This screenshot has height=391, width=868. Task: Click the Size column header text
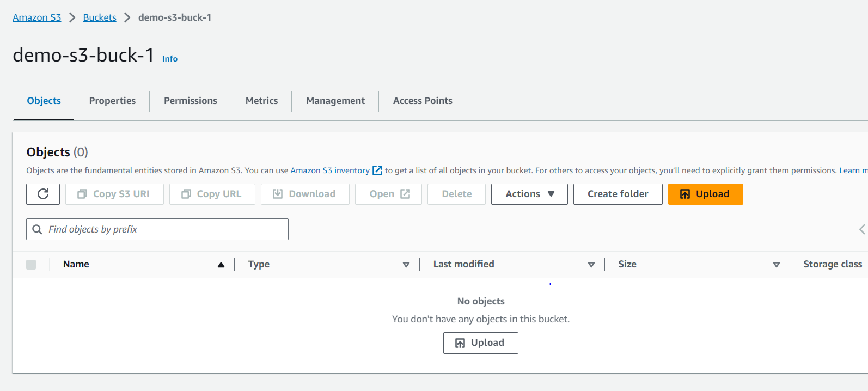coord(627,264)
